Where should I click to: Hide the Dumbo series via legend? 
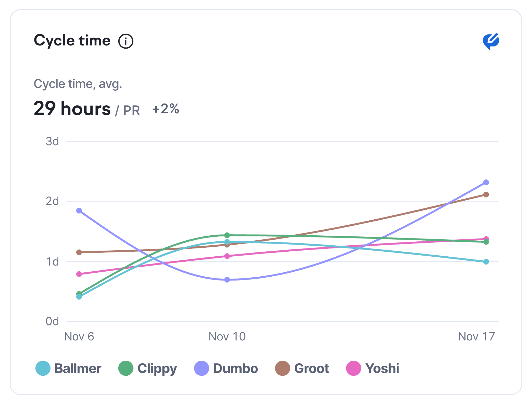(235, 368)
